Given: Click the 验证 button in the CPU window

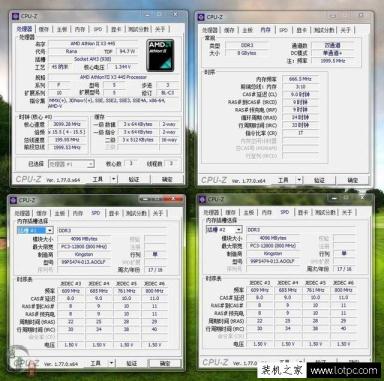Looking at the screenshot, I should (x=134, y=179).
